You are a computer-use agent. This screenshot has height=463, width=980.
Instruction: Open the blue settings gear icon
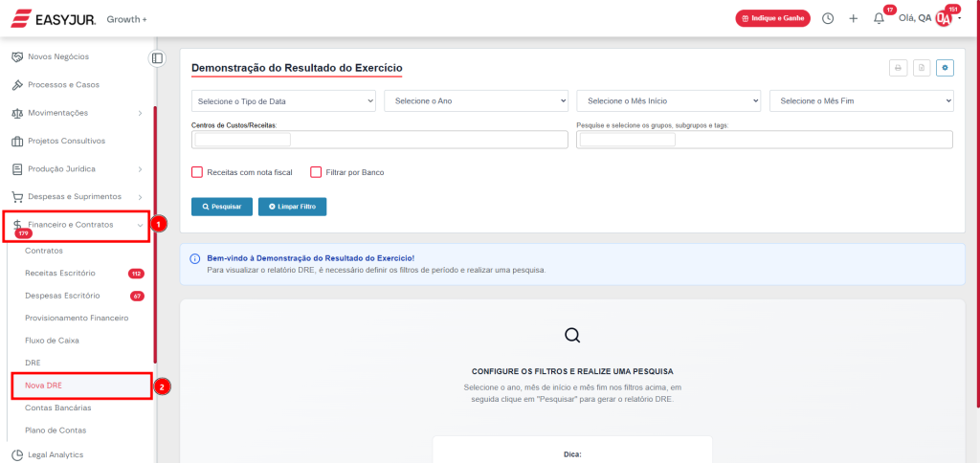click(946, 68)
